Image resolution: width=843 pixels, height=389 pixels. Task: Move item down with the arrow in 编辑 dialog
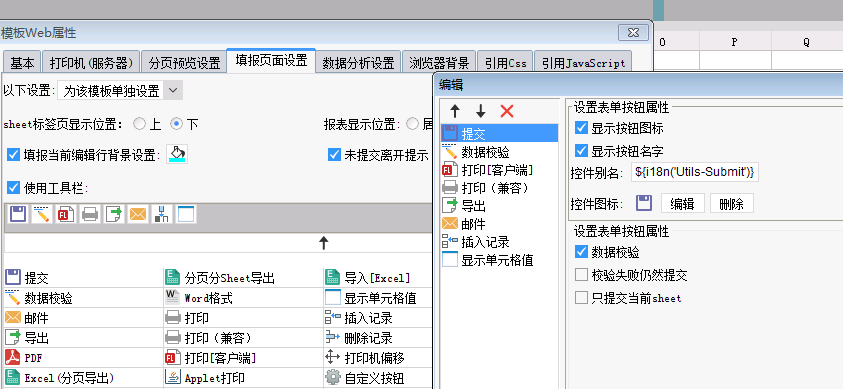pos(481,111)
